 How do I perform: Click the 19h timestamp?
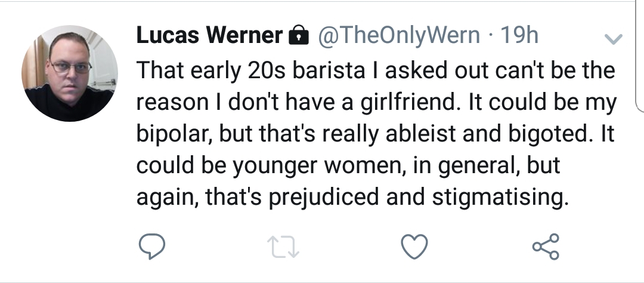pos(519,35)
